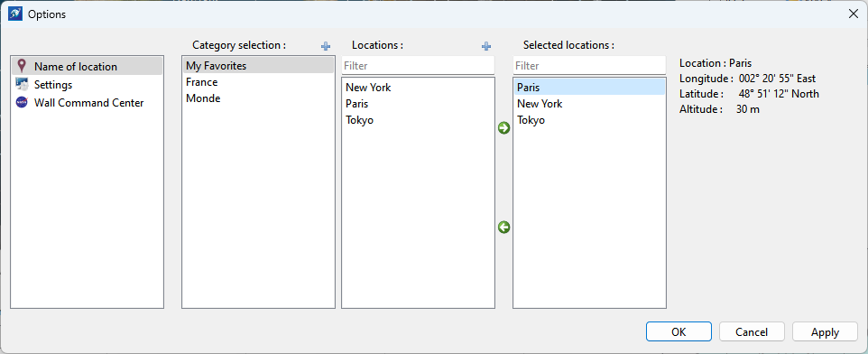Open the Wall Command Center entry

pos(88,102)
